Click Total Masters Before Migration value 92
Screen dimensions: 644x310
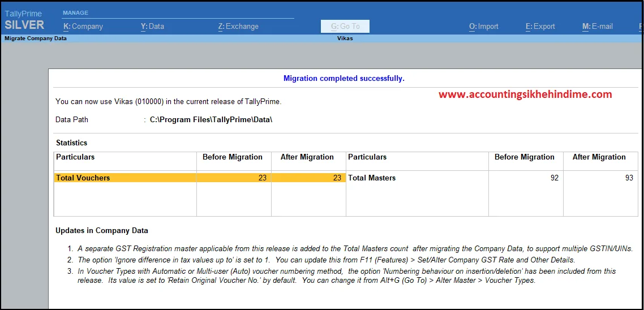554,178
